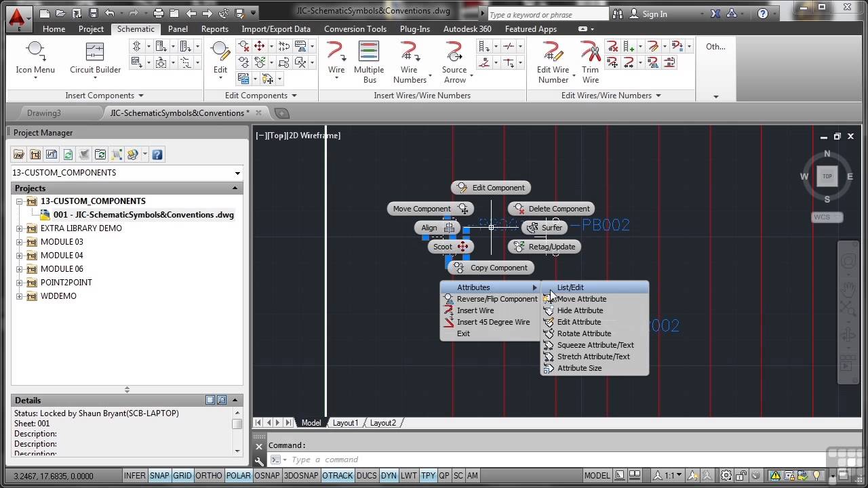The width and height of the screenshot is (868, 488).
Task: Toggle ORTHO mode in the status bar
Action: click(209, 476)
